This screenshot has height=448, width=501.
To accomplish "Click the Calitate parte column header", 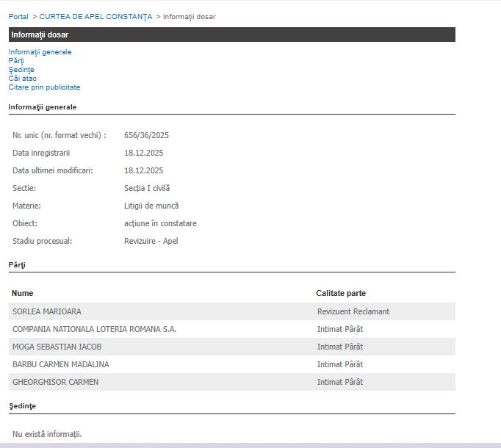I will [341, 293].
